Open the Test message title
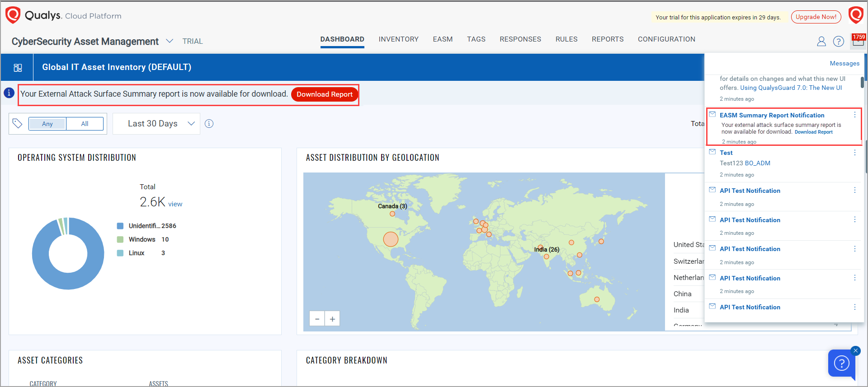Viewport: 868px width, 387px height. click(x=726, y=153)
